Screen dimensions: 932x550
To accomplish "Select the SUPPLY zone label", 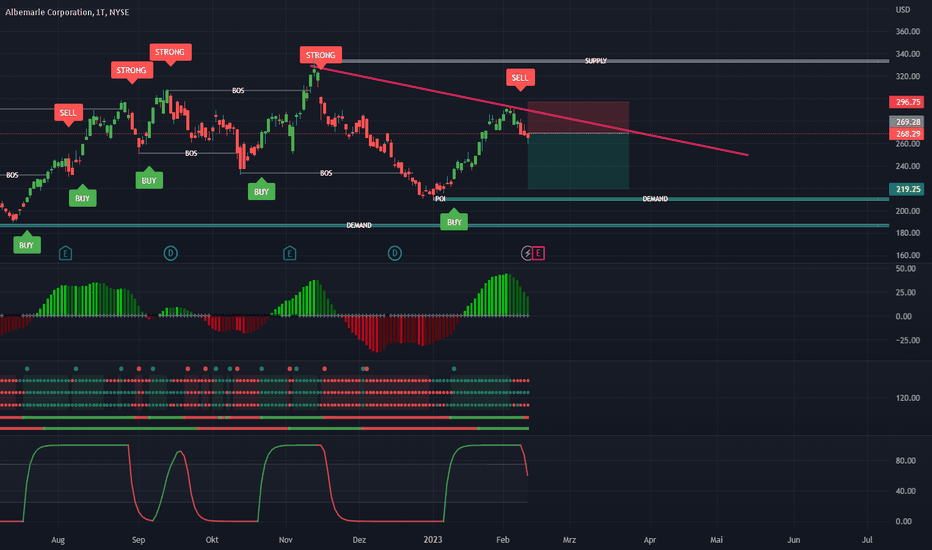I will point(596,61).
